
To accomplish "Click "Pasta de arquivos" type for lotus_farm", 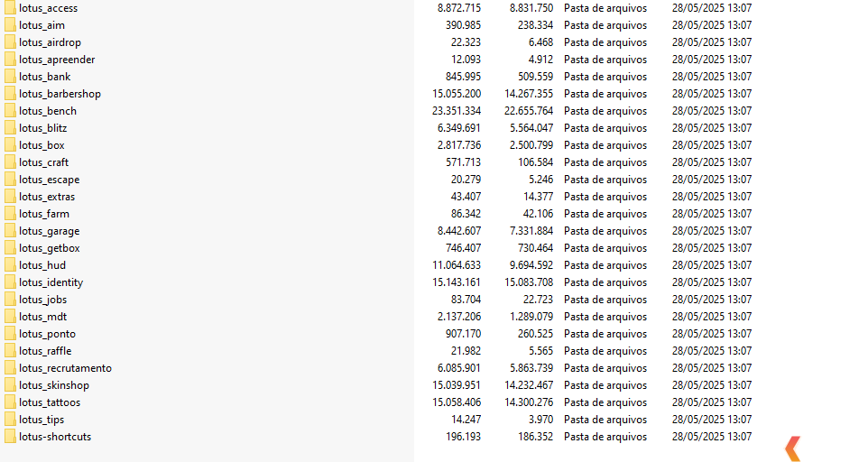I will pos(605,214).
